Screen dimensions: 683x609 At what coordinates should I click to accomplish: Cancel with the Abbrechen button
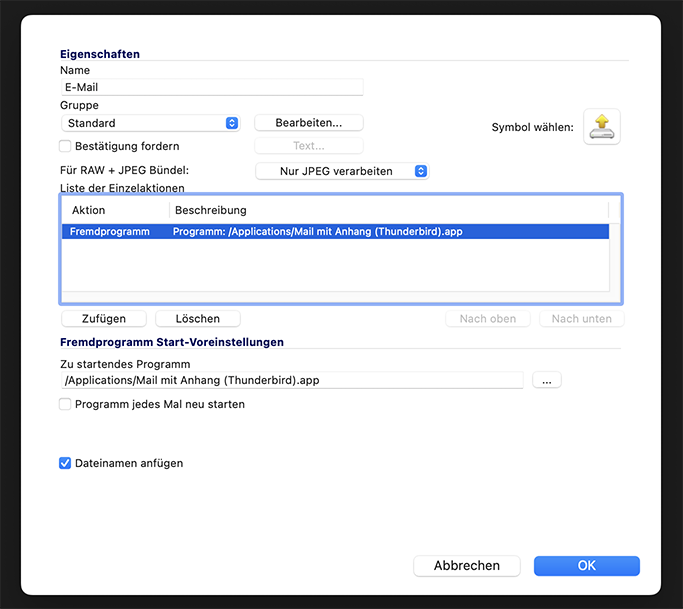[x=467, y=565]
